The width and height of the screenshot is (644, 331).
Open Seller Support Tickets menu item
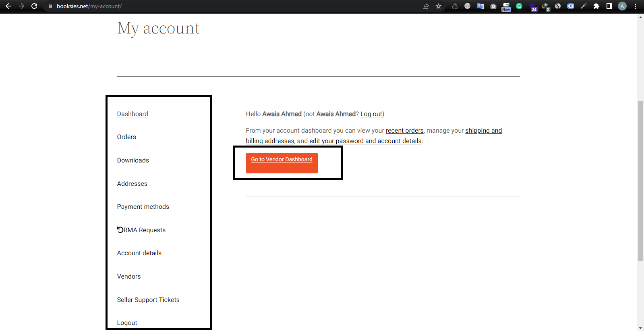[x=148, y=300]
